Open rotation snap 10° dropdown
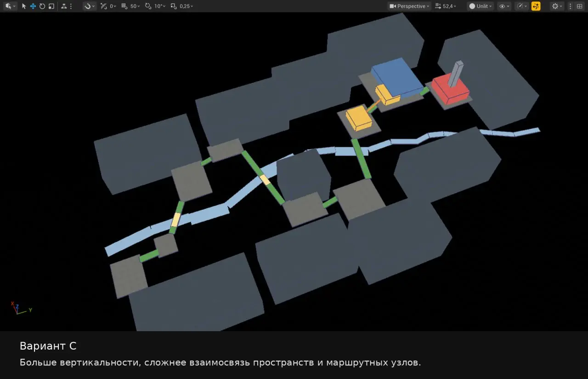This screenshot has height=379, width=588. (159, 6)
